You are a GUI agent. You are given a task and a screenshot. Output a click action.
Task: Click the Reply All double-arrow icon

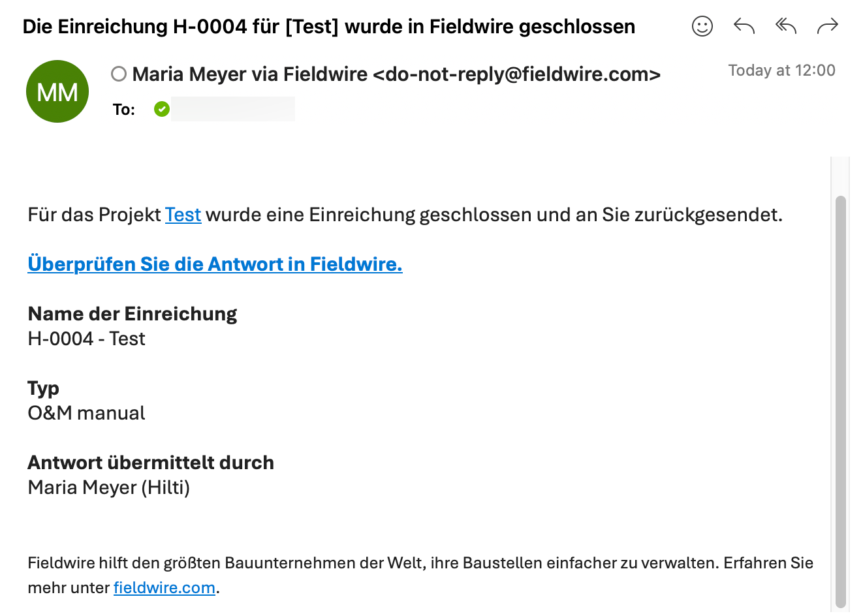click(x=786, y=26)
